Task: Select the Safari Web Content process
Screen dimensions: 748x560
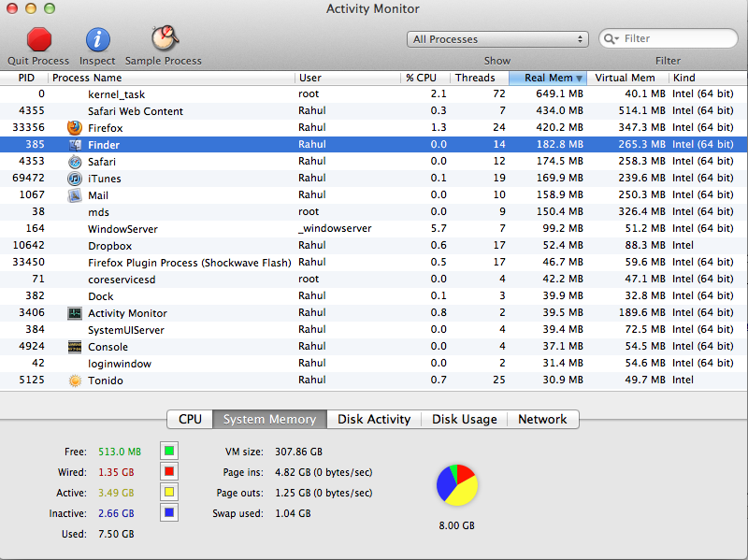Action: [374, 110]
